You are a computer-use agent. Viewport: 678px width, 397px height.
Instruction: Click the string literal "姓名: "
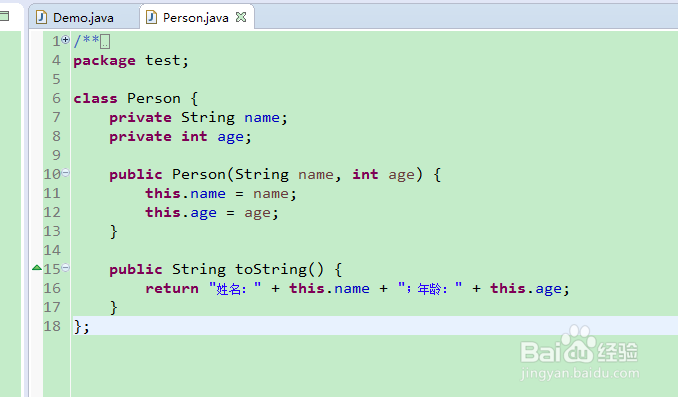[235, 288]
